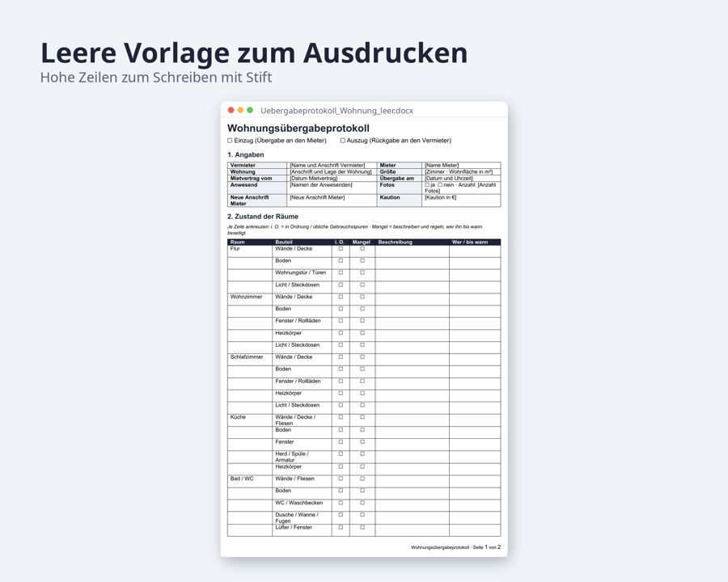
Task: Tick the Mangel box for Flur Wände / Decke
Action: point(362,249)
